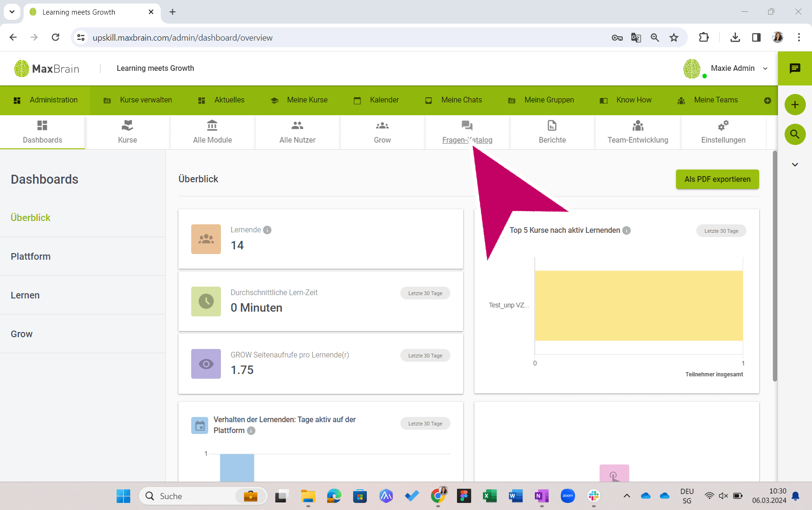Click the calendar icon for Verhalten der Lernenden
Image resolution: width=812 pixels, height=510 pixels.
[x=200, y=425]
